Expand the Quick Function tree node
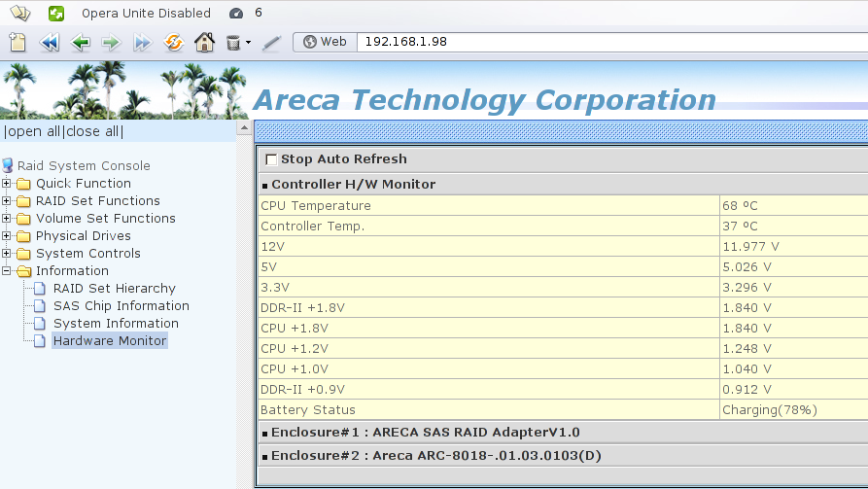 point(6,183)
